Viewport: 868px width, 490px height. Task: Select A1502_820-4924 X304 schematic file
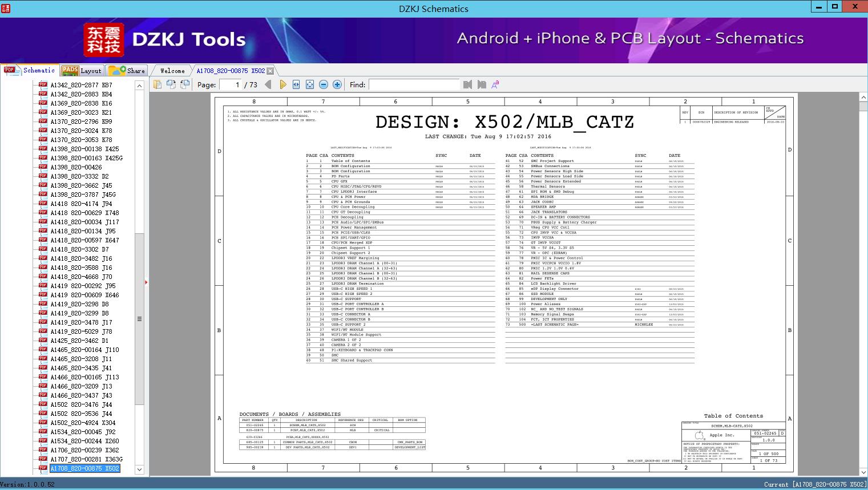tap(83, 423)
